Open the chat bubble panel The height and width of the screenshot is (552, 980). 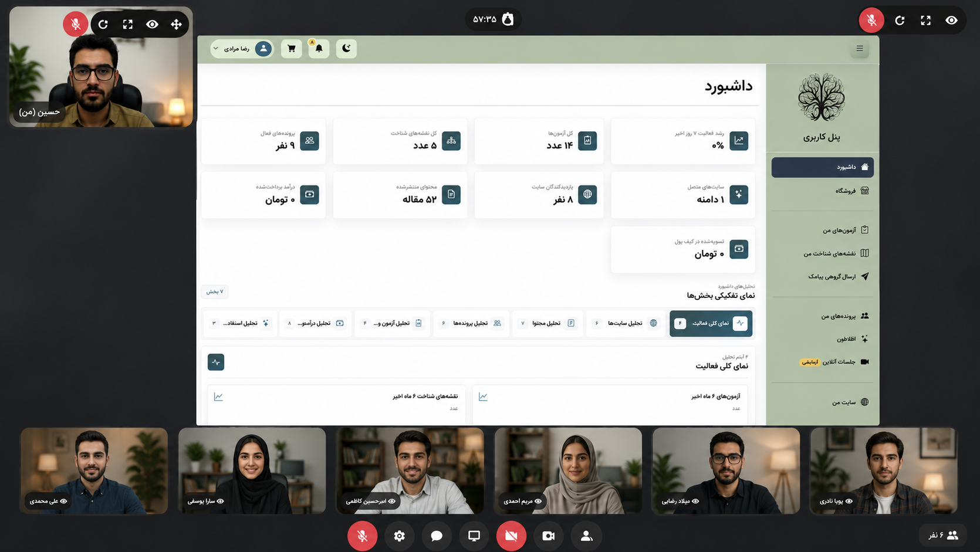tap(437, 536)
